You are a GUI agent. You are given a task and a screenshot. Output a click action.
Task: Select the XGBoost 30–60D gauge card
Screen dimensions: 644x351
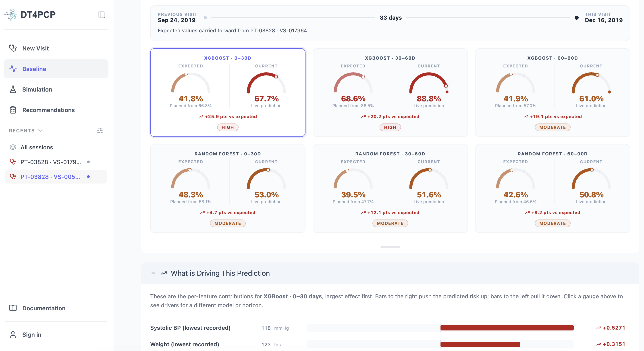390,93
